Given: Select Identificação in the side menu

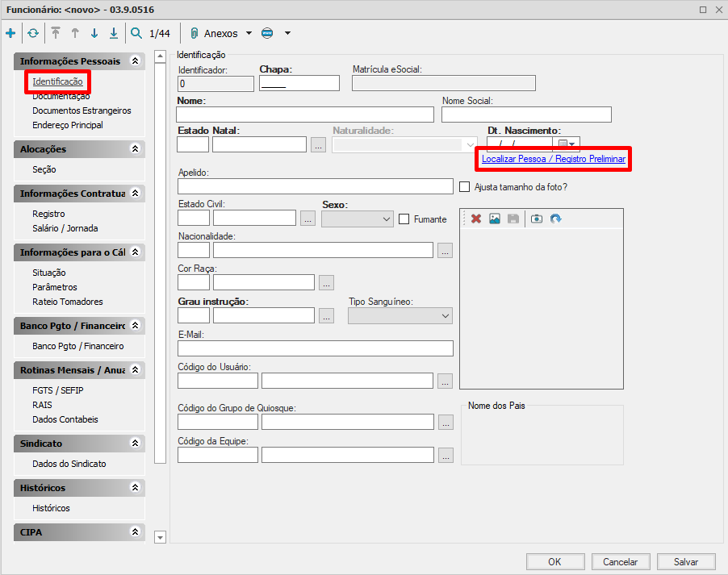Looking at the screenshot, I should (57, 81).
